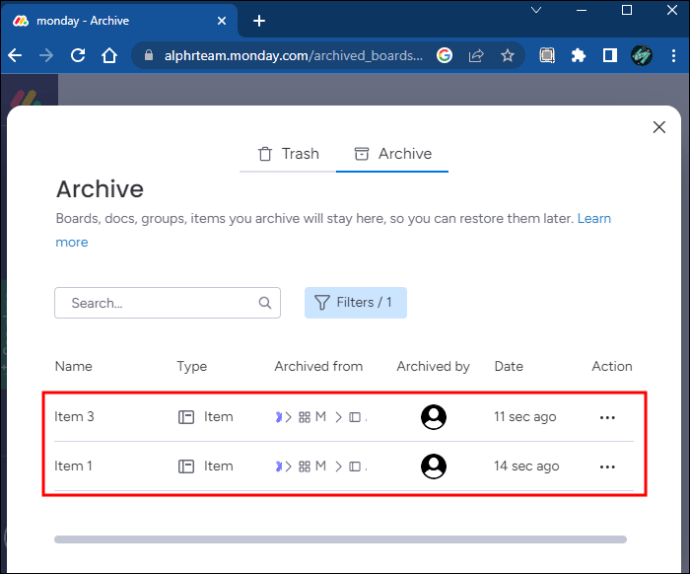690x574 pixels.
Task: Select the Archive tab
Action: (393, 154)
